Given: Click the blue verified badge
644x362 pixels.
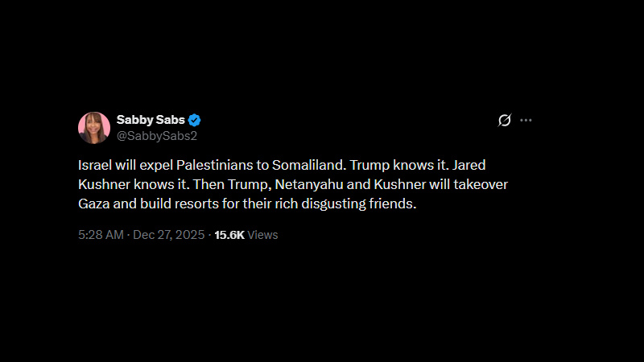Looking at the screenshot, I should tap(195, 121).
